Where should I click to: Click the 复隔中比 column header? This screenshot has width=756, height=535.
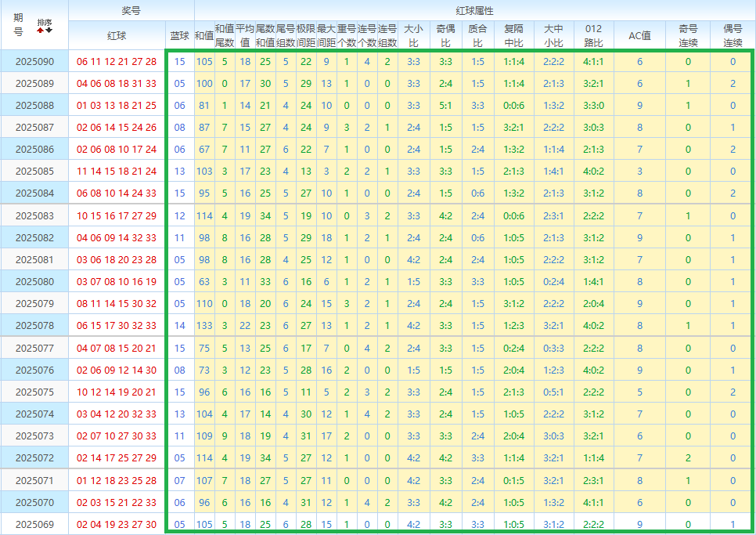tap(514, 35)
